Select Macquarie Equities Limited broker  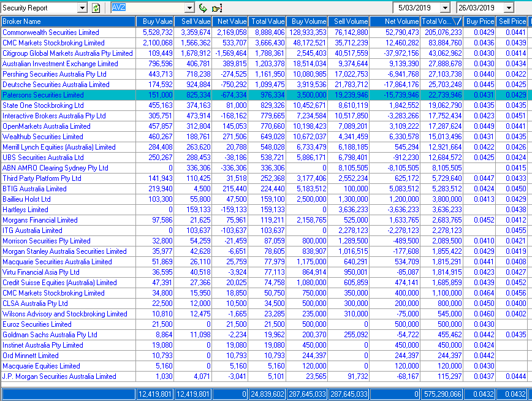pyautogui.click(x=42, y=366)
